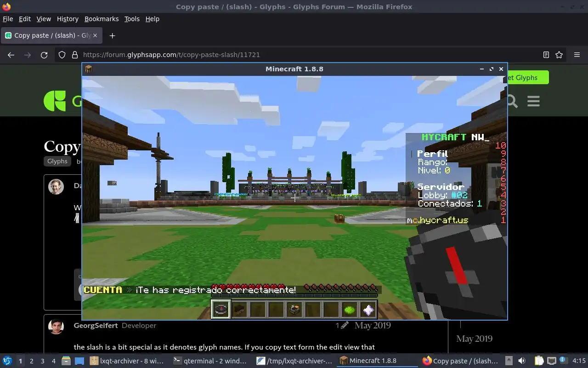
Task: Click May 2019 post date link
Action: (x=373, y=325)
